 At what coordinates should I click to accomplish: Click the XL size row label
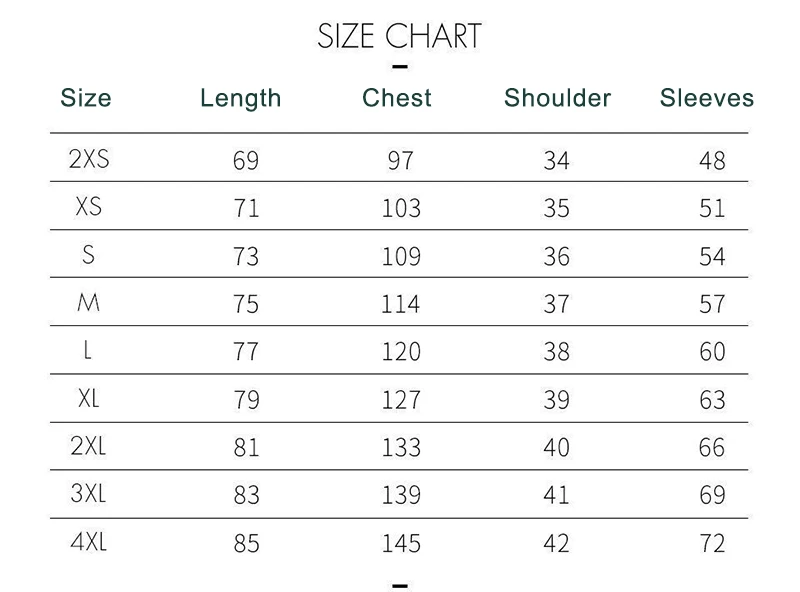[x=88, y=398]
